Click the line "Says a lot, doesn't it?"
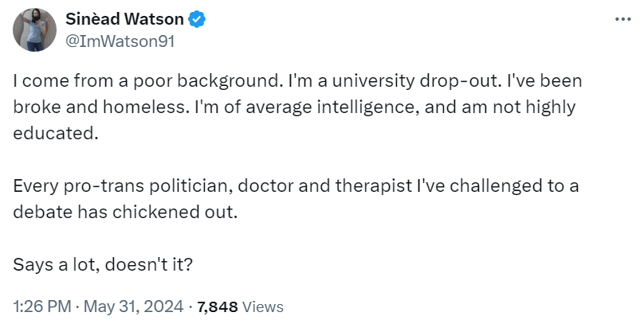Screen dimensions: 644x324 (x=103, y=263)
